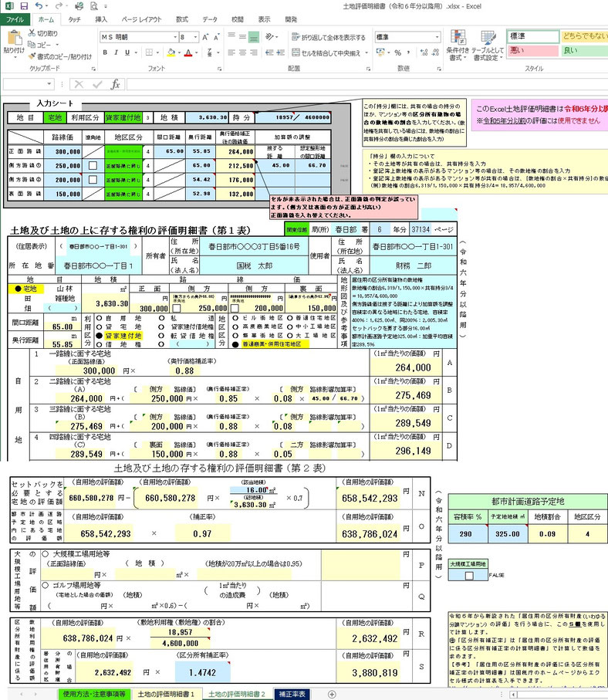Switch to the ページレイアウト ribbon tab
This screenshot has height=700, width=608.
coord(141,19)
